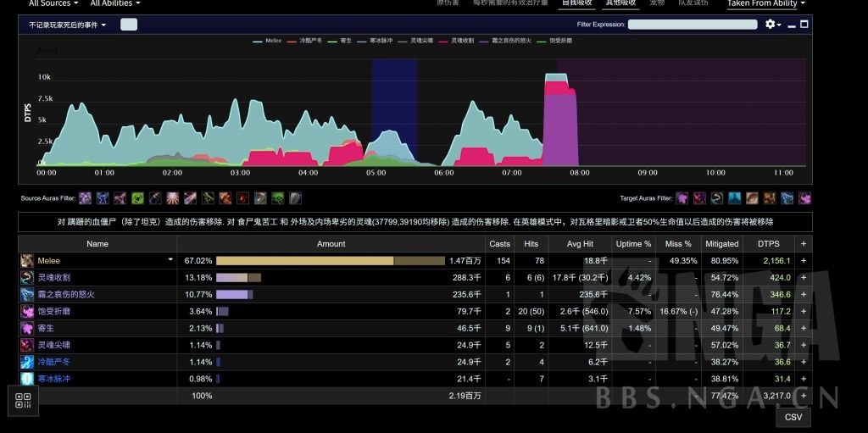868x433 pixels.
Task: Click the 灵魂收割 spell icon
Action: pyautogui.click(x=28, y=278)
